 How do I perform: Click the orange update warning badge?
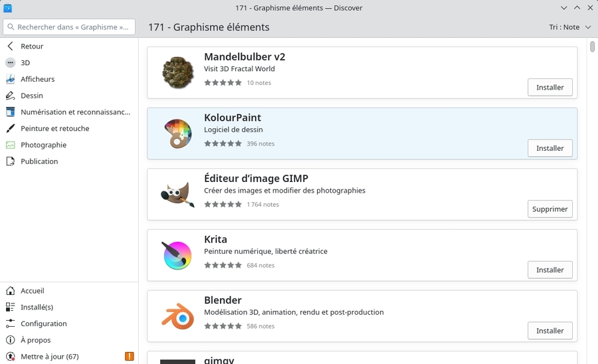129,357
